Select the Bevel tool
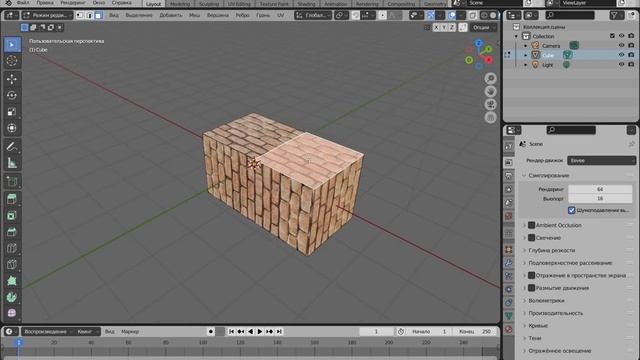 [x=12, y=231]
